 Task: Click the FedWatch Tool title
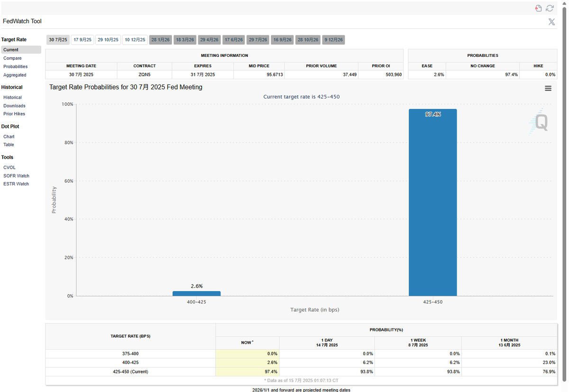click(22, 21)
